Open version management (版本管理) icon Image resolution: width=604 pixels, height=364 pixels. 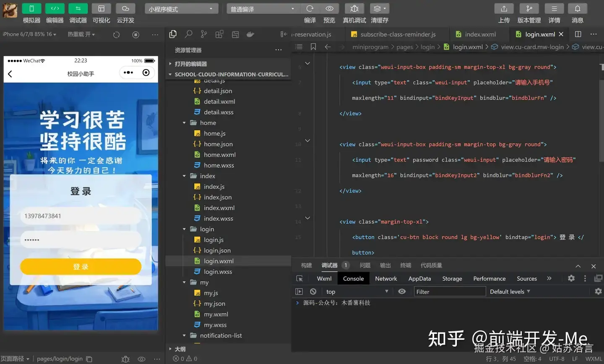point(529,9)
